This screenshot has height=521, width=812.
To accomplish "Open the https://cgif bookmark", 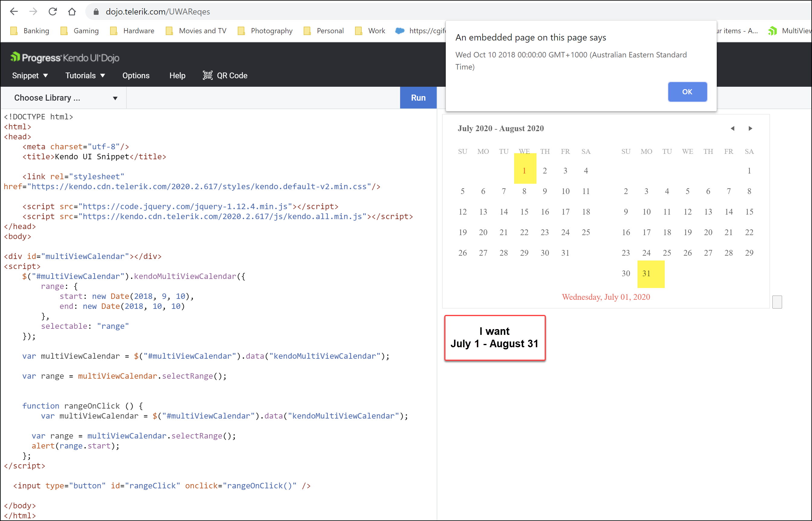I will 420,31.
